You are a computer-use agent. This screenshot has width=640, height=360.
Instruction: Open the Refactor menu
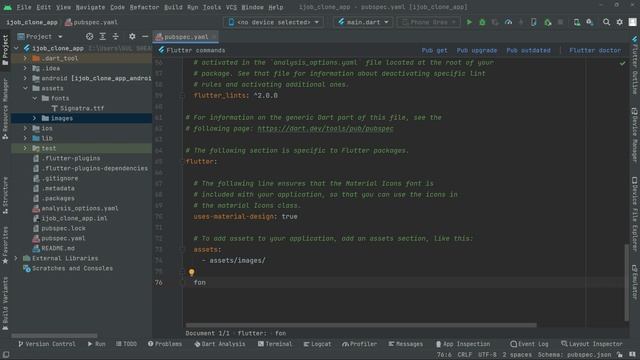click(x=144, y=7)
